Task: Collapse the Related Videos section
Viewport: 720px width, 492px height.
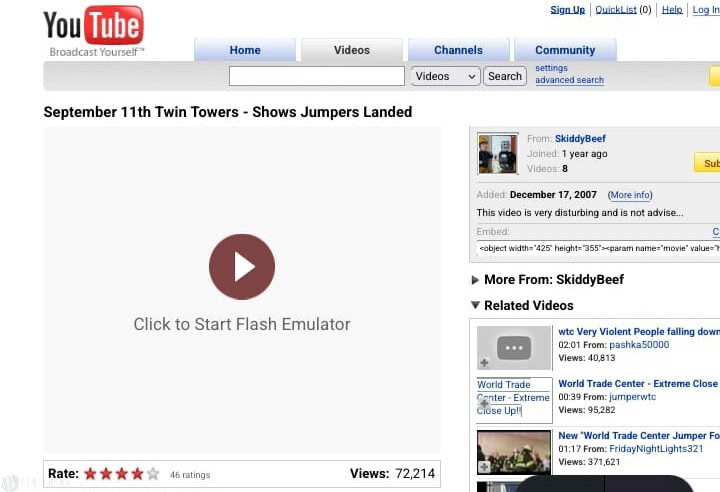Action: pyautogui.click(x=476, y=306)
